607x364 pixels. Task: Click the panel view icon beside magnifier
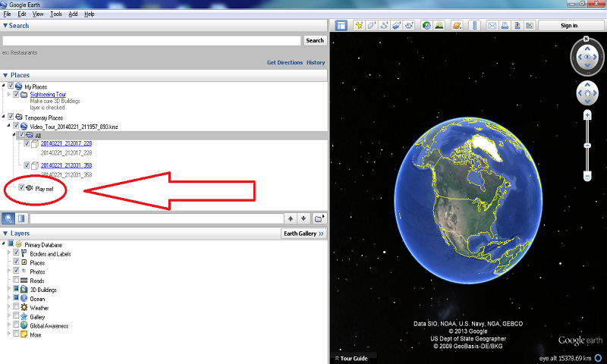click(21, 218)
